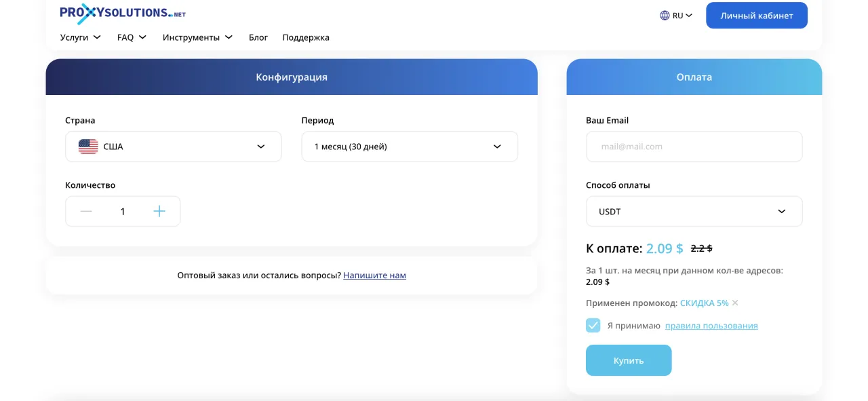This screenshot has width=868, height=401.
Task: Open the Поддержка page
Action: click(x=306, y=37)
